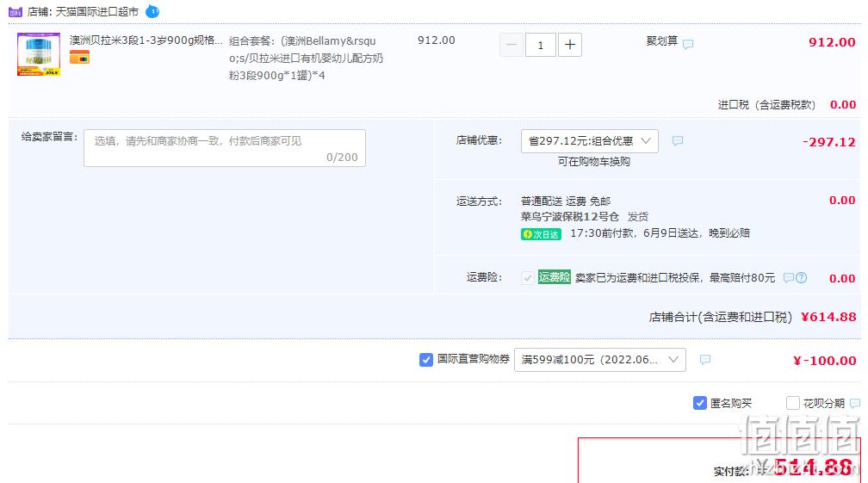Open the Bellamy milk powder product thumbnail
The height and width of the screenshot is (483, 868).
click(39, 54)
